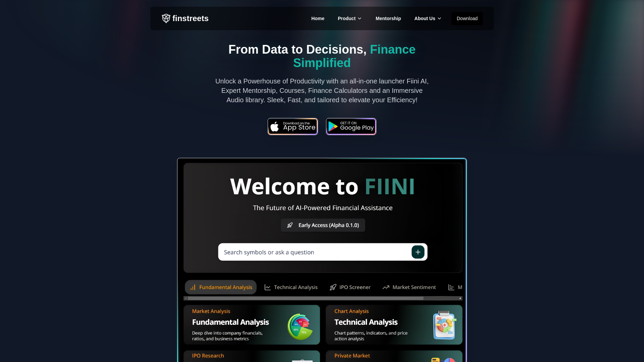
Task: Expand the Product navigation menu
Action: (x=350, y=18)
